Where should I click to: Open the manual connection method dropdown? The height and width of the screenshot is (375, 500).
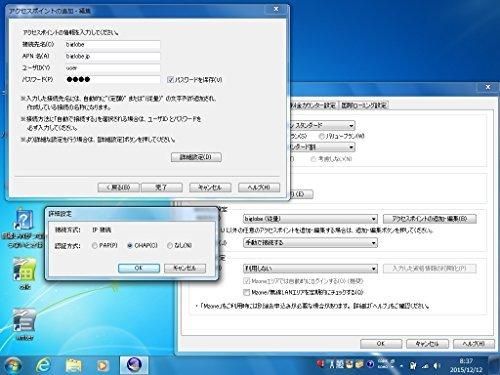click(310, 242)
